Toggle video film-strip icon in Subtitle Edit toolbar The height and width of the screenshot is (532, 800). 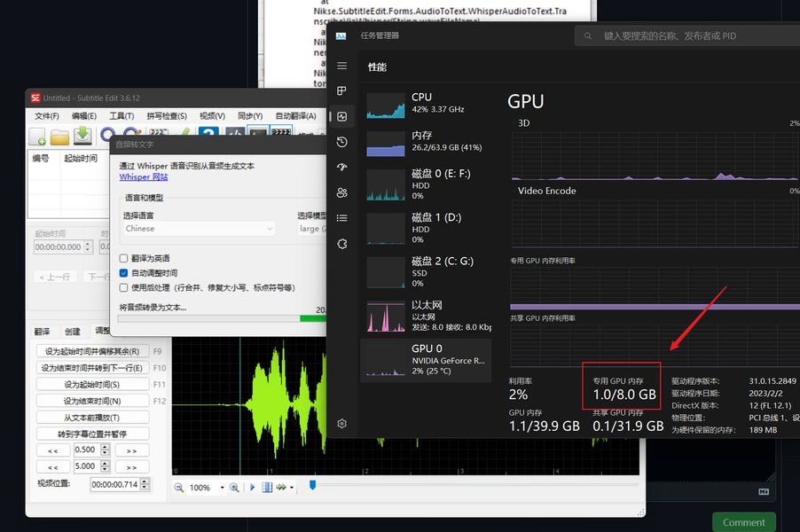pos(280,133)
